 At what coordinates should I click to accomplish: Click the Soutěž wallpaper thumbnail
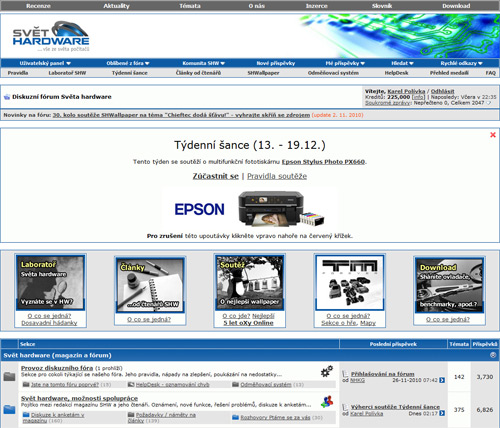point(249,283)
